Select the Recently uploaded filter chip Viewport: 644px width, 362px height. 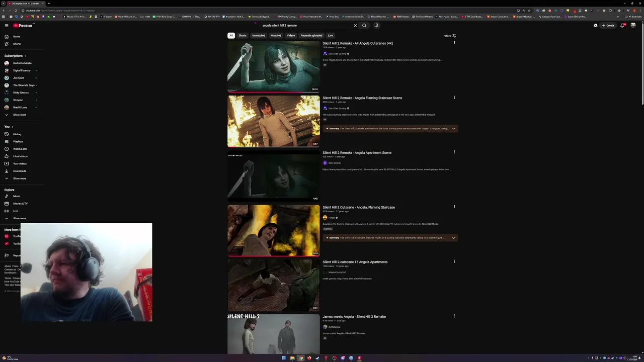tap(311, 36)
